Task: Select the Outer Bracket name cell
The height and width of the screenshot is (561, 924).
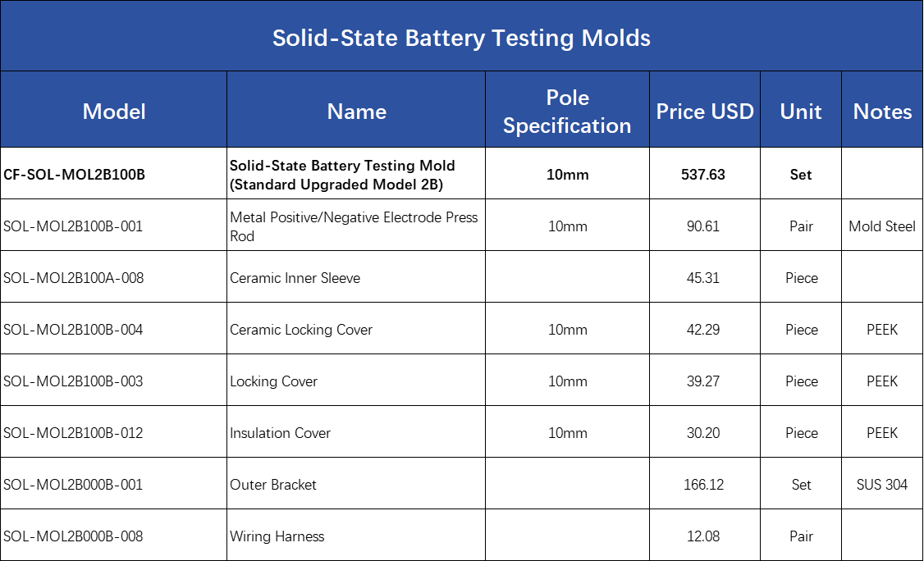Action: click(356, 485)
